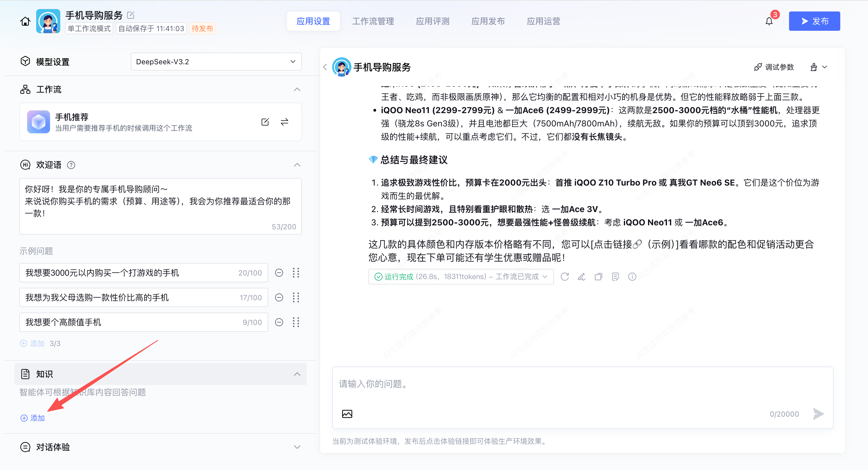Collapse the preview panel with left chevron
This screenshot has width=868, height=470.
[325, 67]
